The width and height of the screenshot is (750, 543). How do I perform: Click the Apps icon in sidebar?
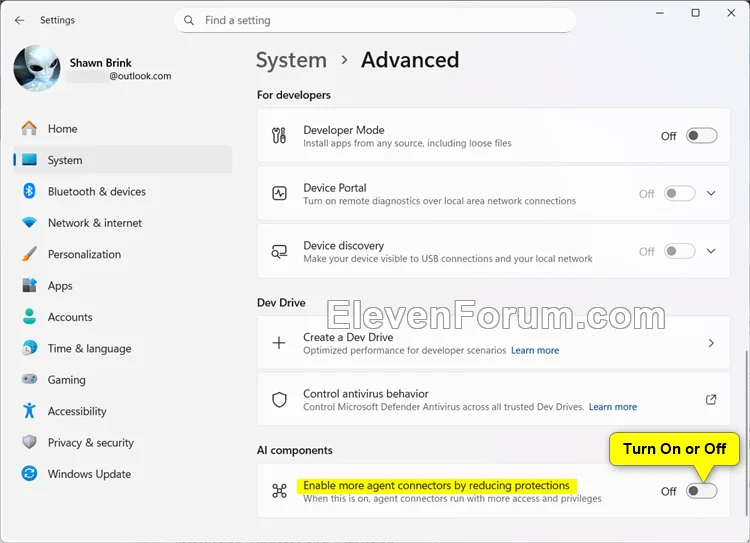[x=29, y=285]
